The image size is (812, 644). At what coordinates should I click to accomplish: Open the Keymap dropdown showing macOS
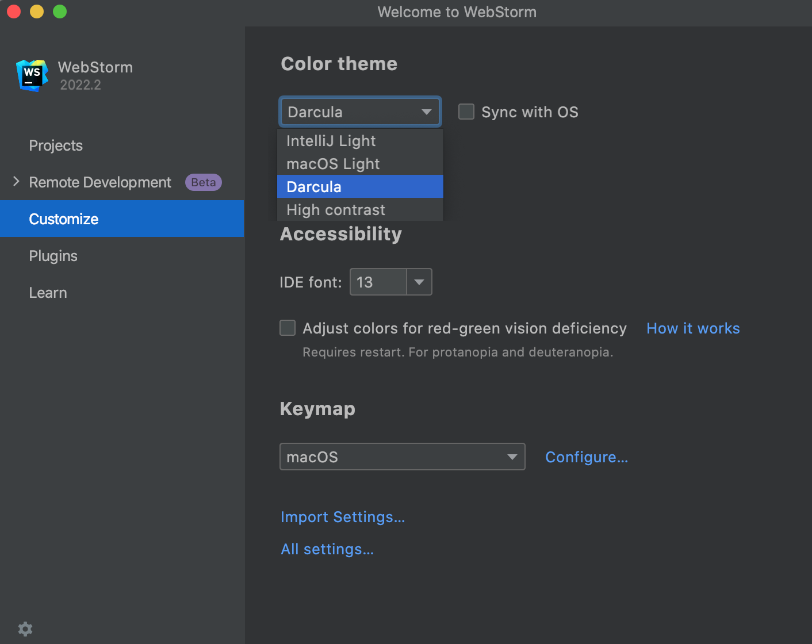(511, 457)
